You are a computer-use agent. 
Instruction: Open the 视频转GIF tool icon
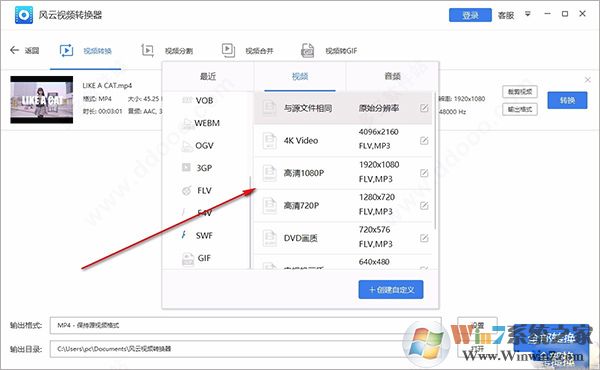tap(308, 51)
